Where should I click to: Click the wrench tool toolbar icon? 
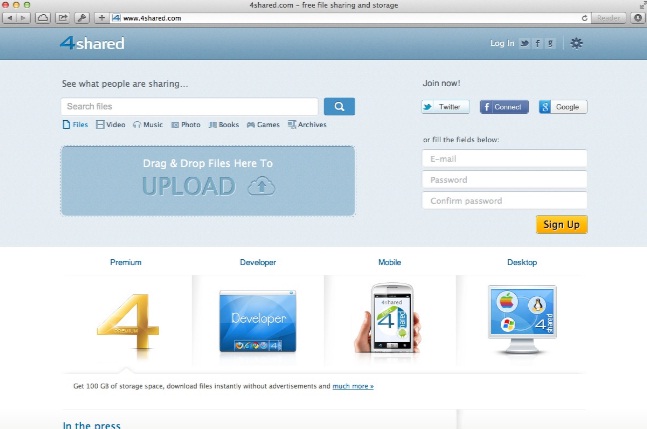point(82,18)
